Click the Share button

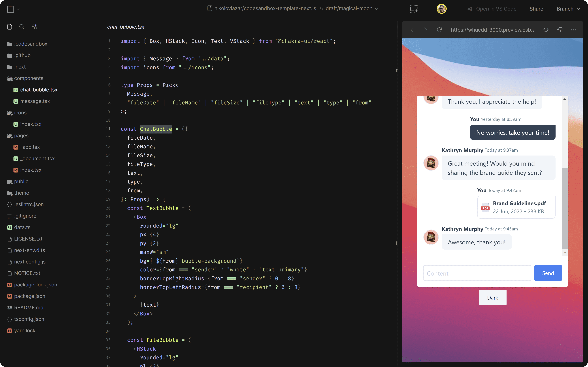(x=536, y=9)
